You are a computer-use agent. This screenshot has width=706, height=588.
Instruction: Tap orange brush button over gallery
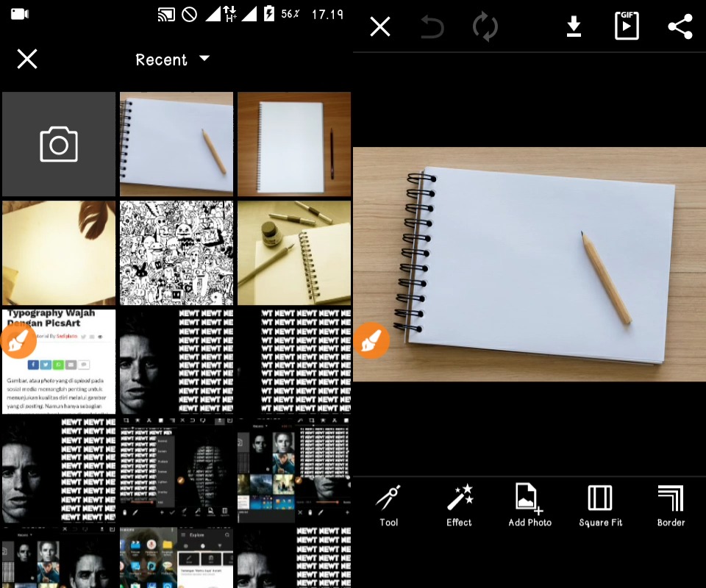(x=19, y=341)
